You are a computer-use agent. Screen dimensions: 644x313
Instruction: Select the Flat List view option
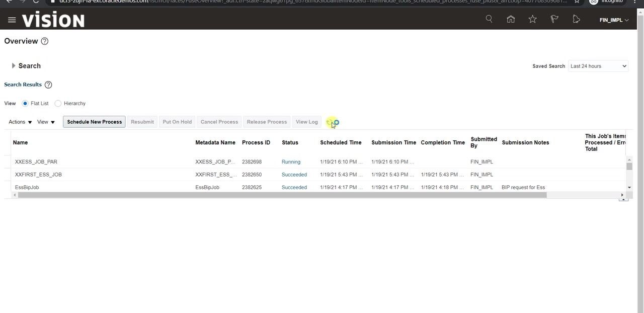[25, 103]
